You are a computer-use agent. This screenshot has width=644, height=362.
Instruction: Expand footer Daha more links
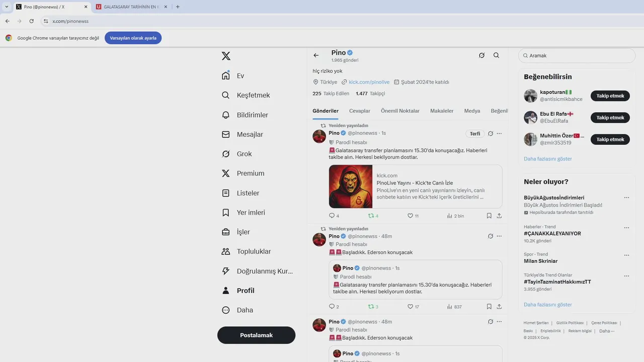pyautogui.click(x=607, y=331)
